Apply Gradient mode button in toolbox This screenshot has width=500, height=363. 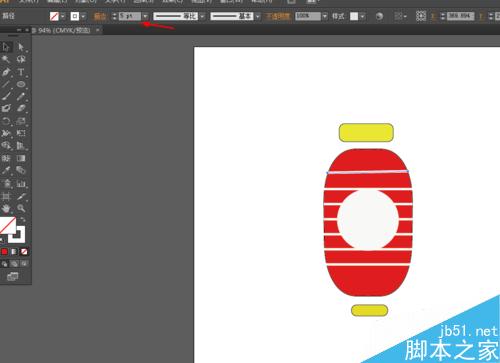pyautogui.click(x=14, y=252)
